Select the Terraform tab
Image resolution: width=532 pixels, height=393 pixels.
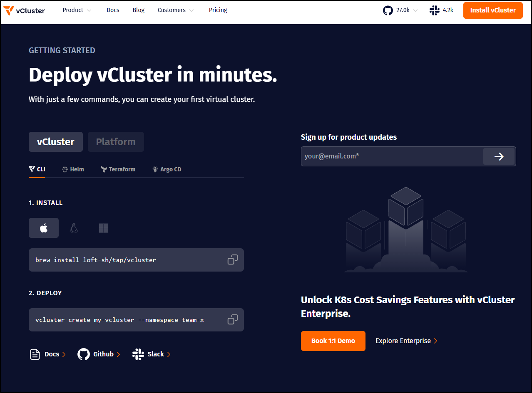pos(118,169)
